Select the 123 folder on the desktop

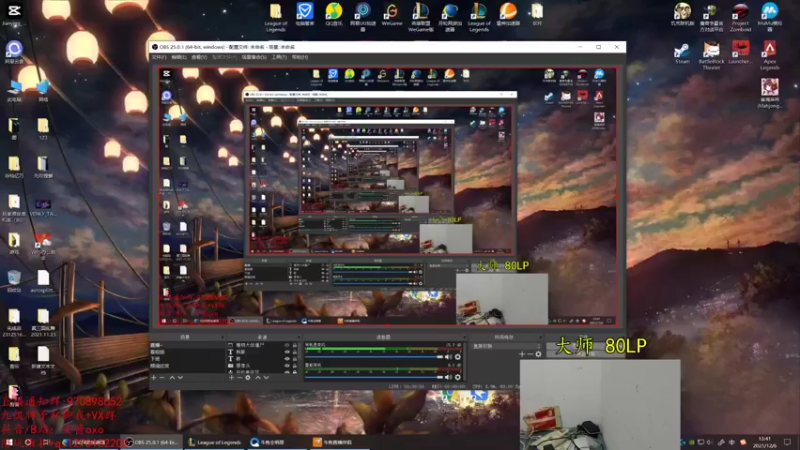tap(43, 129)
